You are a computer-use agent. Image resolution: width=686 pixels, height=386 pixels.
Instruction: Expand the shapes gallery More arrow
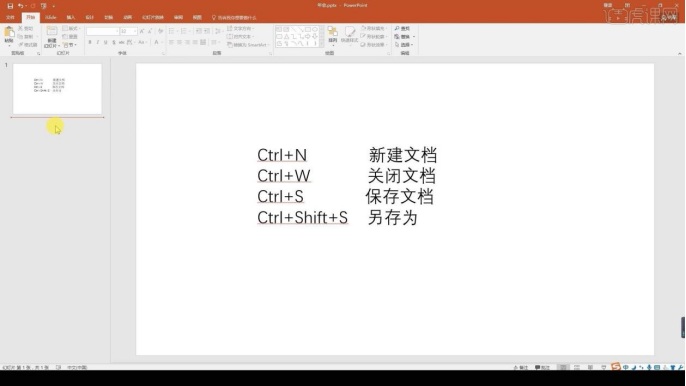(x=322, y=44)
